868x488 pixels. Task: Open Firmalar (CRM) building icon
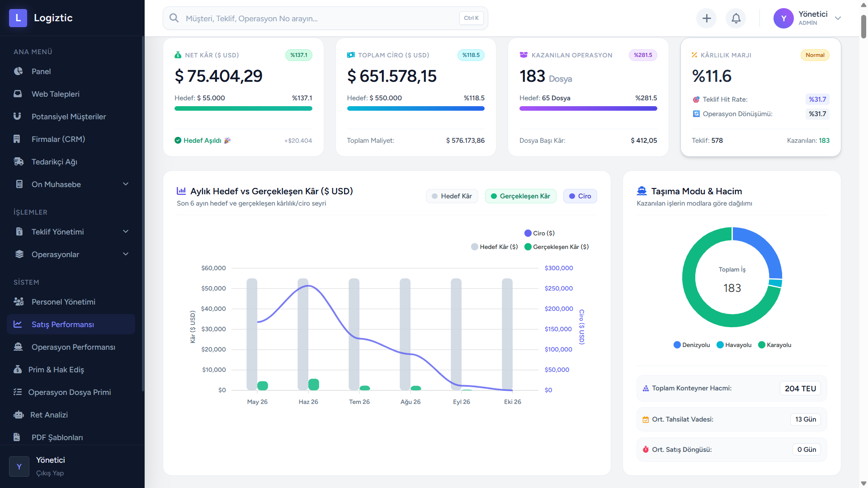(17, 139)
